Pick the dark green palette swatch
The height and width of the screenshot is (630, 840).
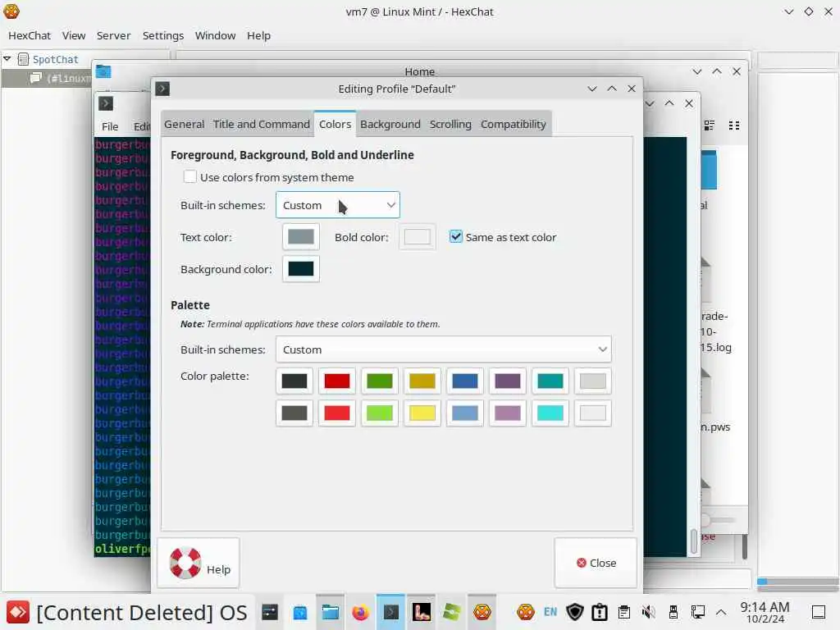[380, 381]
